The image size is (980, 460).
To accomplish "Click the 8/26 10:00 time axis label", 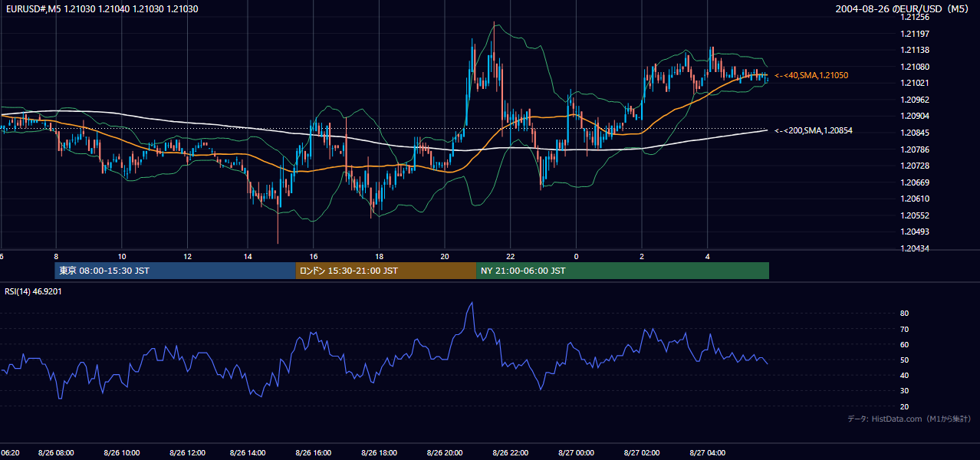I will pos(120,453).
